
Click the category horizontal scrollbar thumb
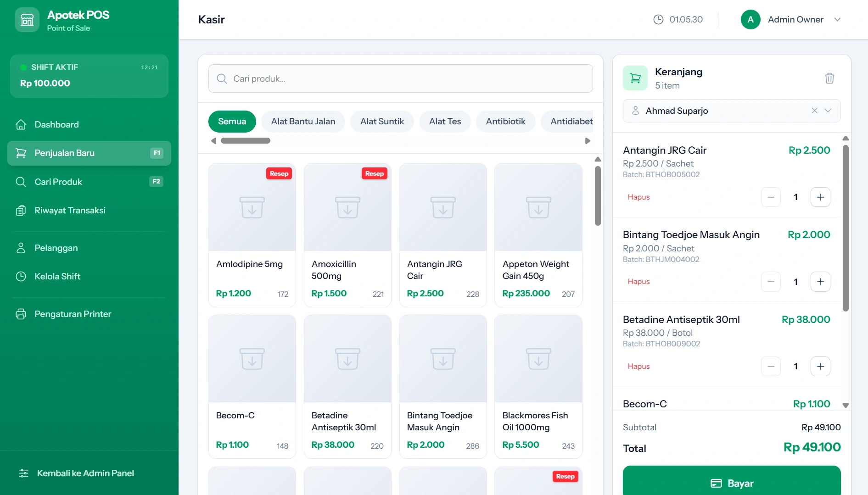[x=246, y=141]
